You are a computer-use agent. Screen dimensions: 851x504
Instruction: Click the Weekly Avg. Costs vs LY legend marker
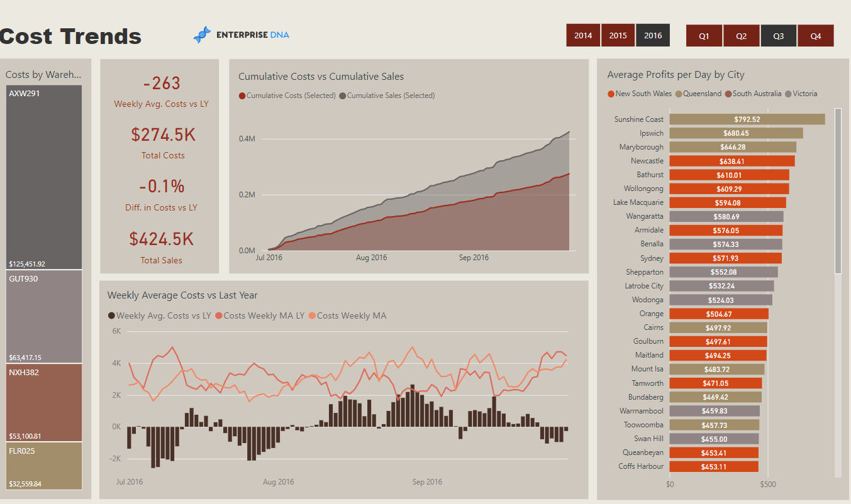coord(111,316)
